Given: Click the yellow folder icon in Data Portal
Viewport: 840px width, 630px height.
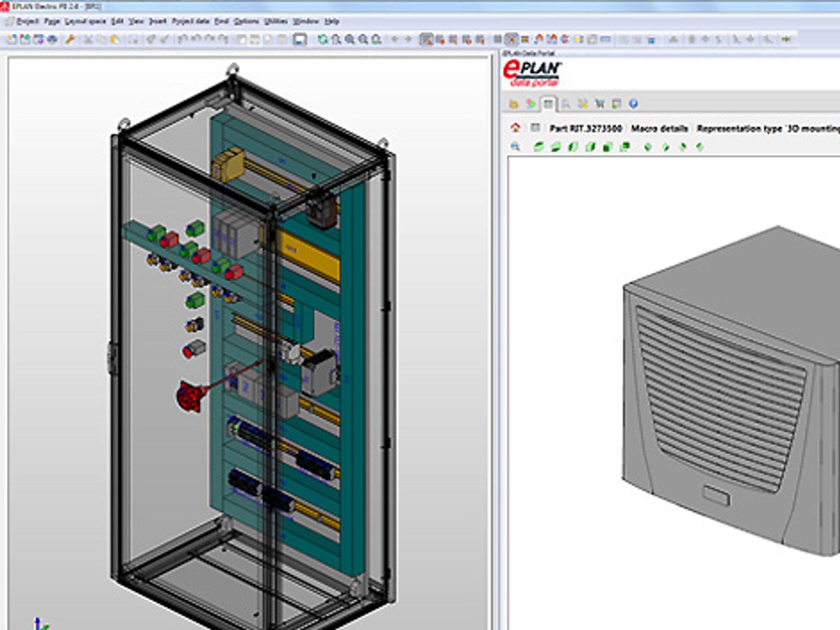Looking at the screenshot, I should click(x=513, y=104).
